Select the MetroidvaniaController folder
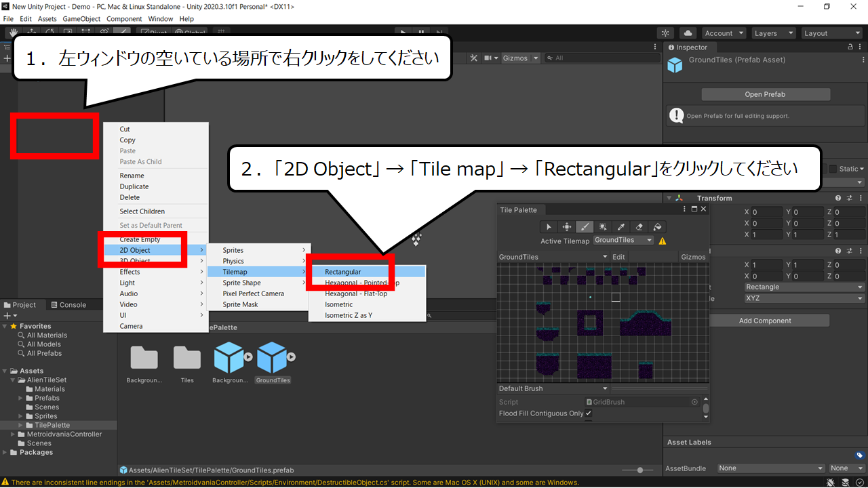Screen dimensions: 868x488 tap(64, 434)
